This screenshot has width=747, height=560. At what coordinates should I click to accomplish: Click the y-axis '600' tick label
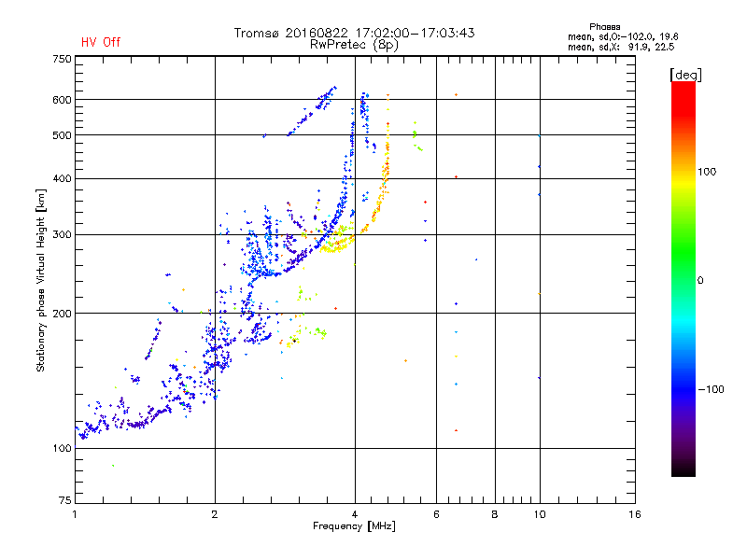click(x=62, y=100)
